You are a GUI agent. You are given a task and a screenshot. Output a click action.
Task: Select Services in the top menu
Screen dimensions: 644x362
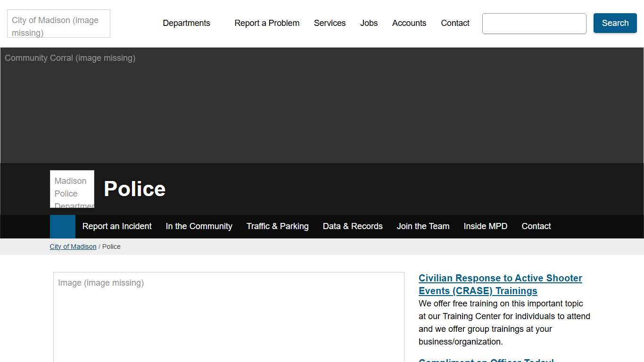tap(330, 23)
